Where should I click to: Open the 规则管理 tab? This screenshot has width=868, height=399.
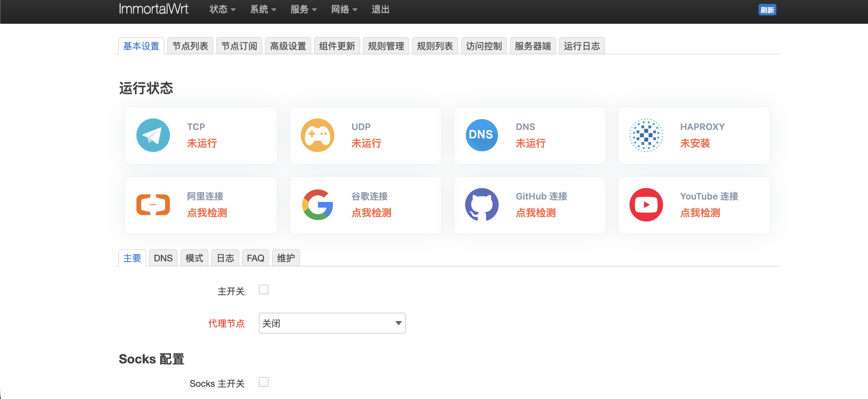386,46
